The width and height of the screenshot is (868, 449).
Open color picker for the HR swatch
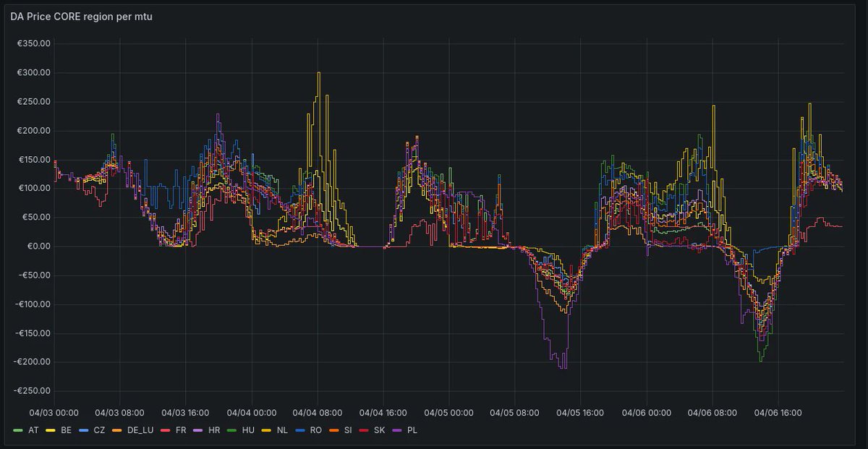197,431
